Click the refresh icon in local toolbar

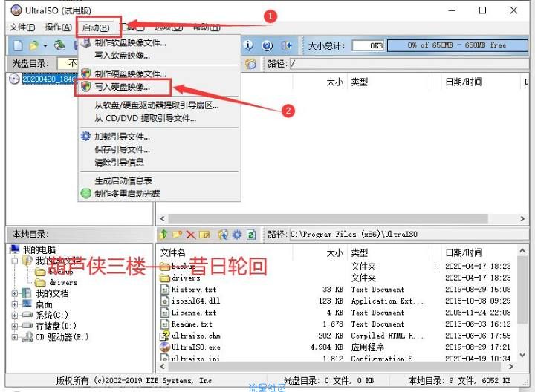tap(251, 235)
